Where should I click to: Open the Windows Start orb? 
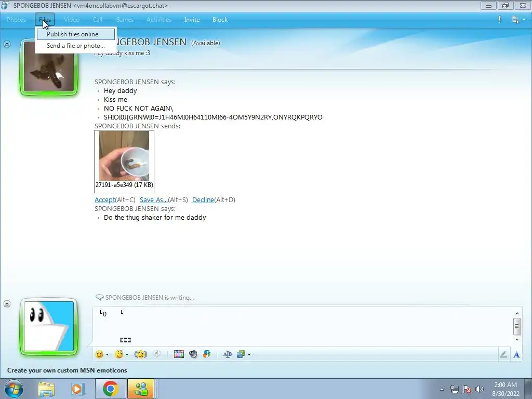(14, 389)
